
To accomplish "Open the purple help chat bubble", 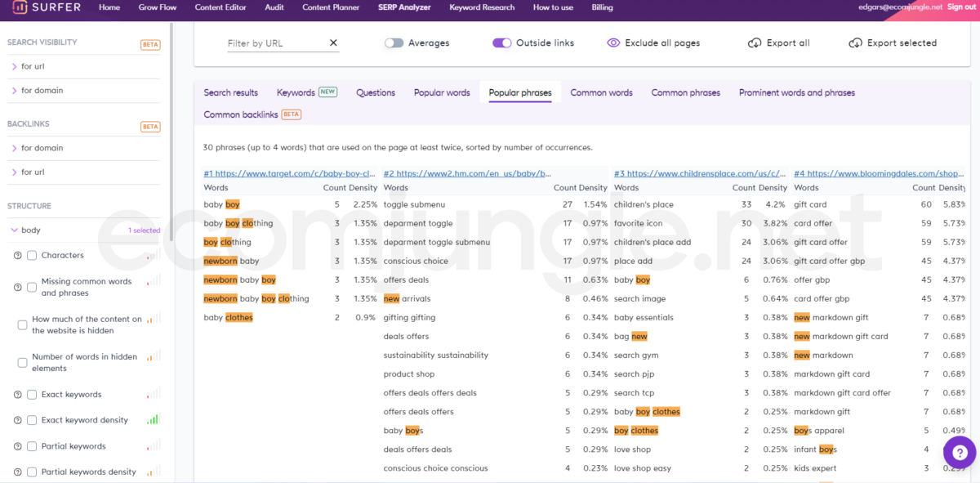I will 960,452.
